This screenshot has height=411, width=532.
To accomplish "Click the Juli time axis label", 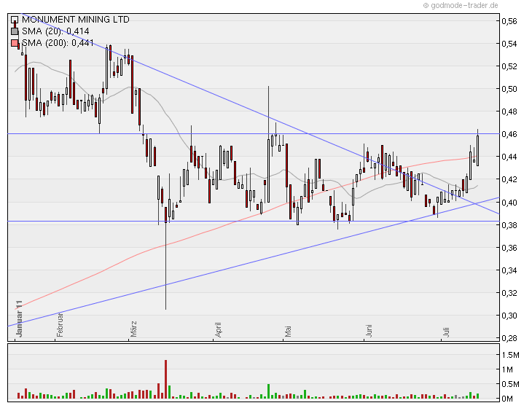I will (x=446, y=332).
